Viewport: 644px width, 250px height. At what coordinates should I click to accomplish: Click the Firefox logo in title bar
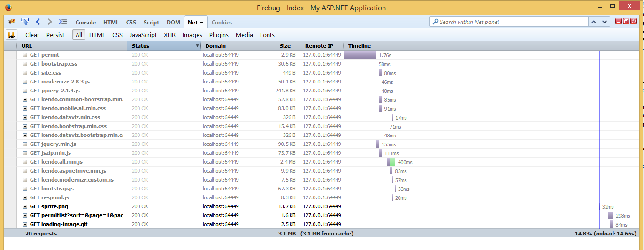[x=8, y=8]
